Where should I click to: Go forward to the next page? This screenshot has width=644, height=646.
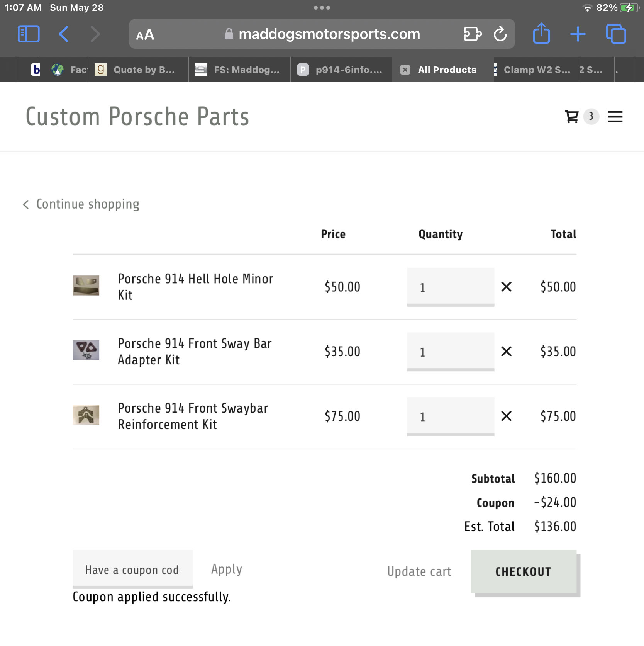[95, 34]
